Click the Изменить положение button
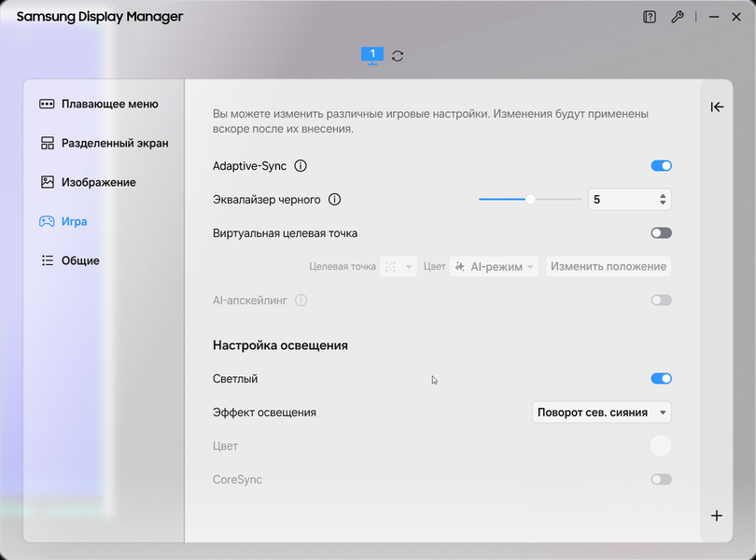The height and width of the screenshot is (560, 756). (609, 266)
